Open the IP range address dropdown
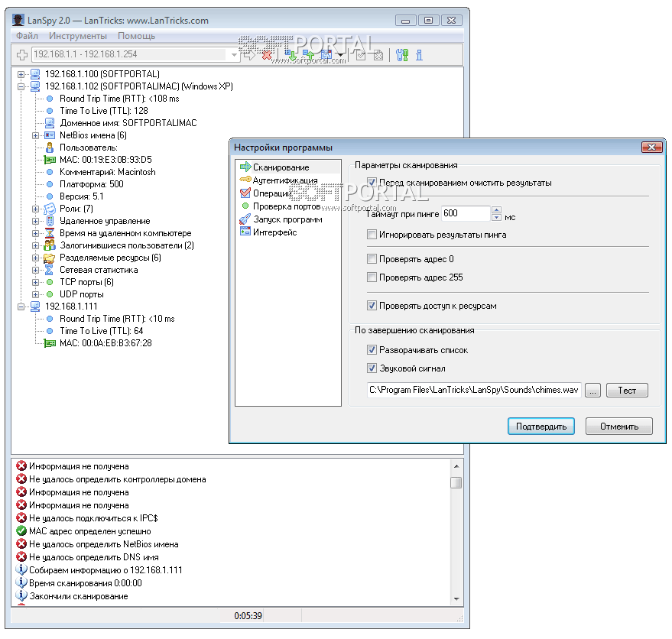The width and height of the screenshot is (672, 639). pyautogui.click(x=234, y=55)
